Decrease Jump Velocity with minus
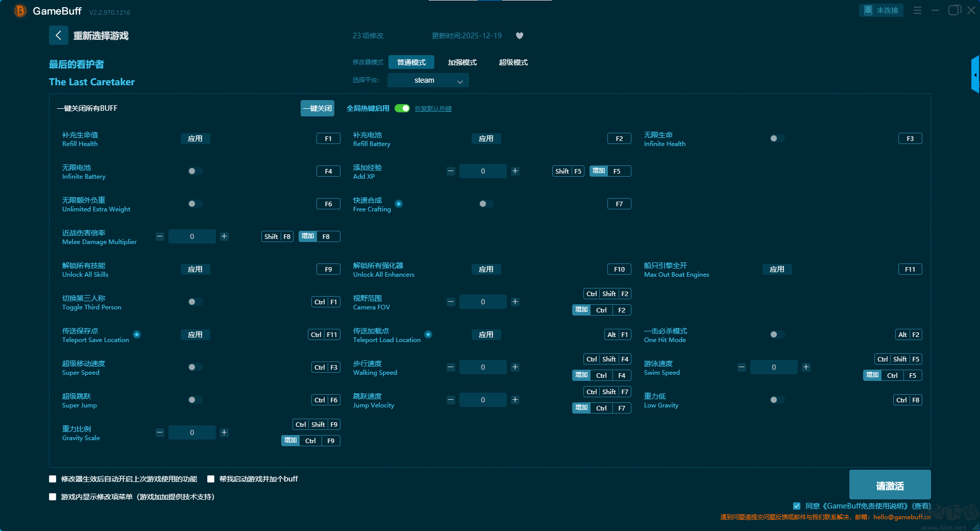 [451, 400]
